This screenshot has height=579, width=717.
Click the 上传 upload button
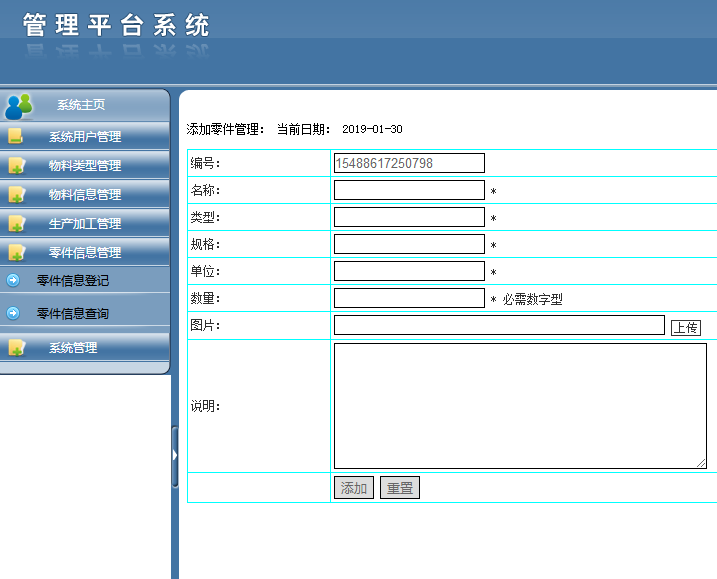[x=686, y=327]
